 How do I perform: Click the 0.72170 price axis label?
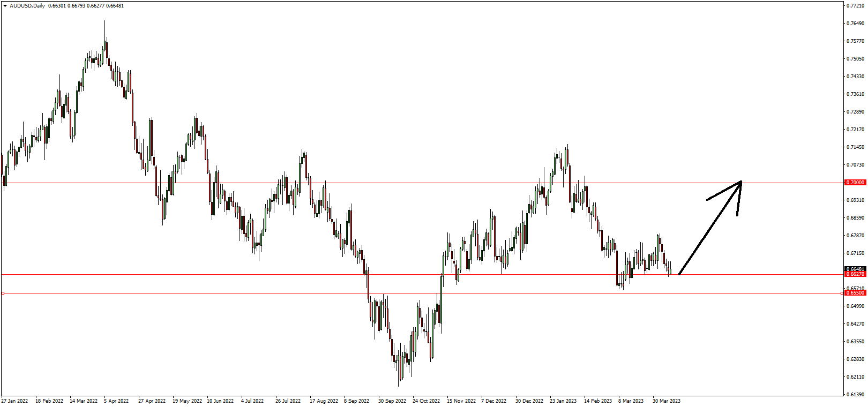(855, 130)
